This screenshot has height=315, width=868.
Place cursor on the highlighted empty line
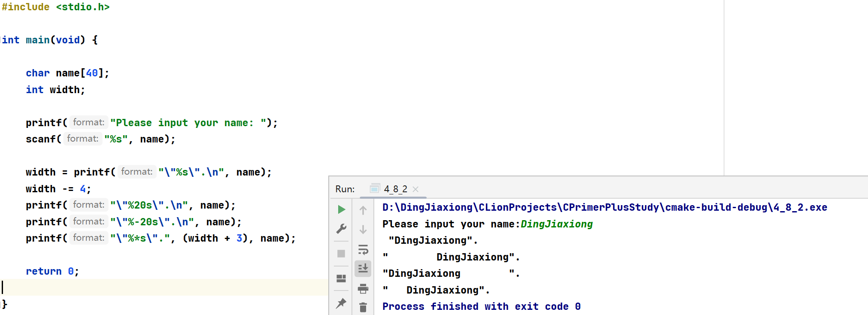[164, 288]
